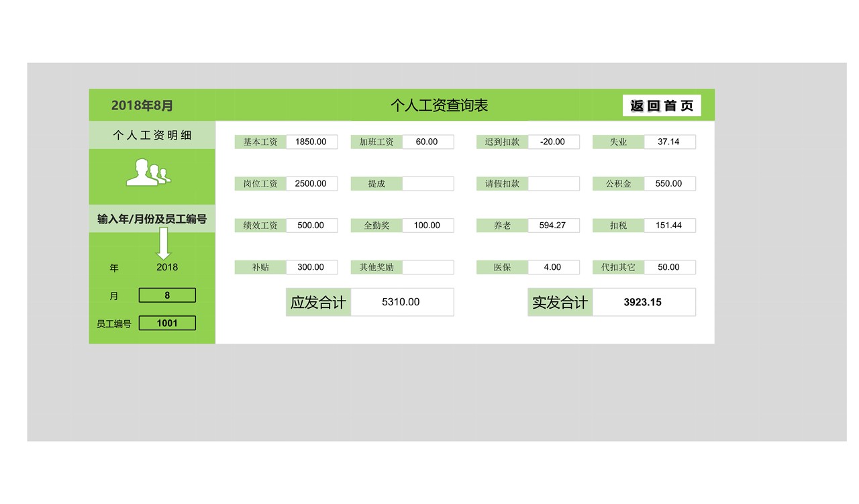Select the 基本工资 label cell
The width and height of the screenshot is (859, 504).
(x=260, y=142)
